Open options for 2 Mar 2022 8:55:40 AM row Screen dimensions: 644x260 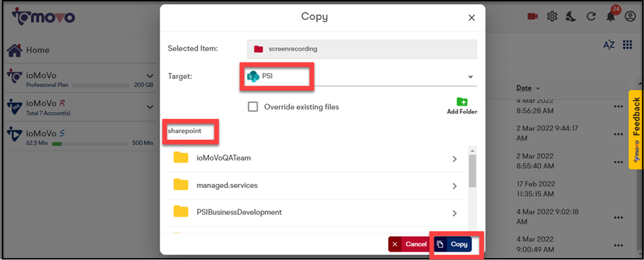click(x=619, y=162)
